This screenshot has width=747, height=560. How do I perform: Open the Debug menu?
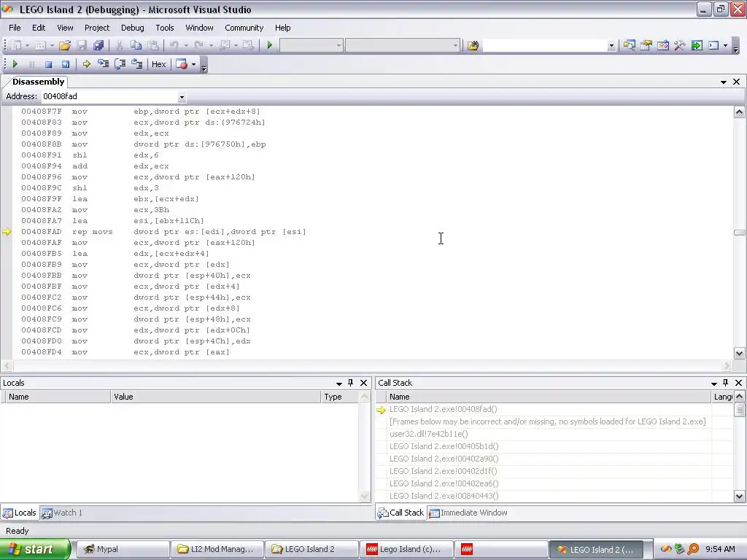point(133,28)
